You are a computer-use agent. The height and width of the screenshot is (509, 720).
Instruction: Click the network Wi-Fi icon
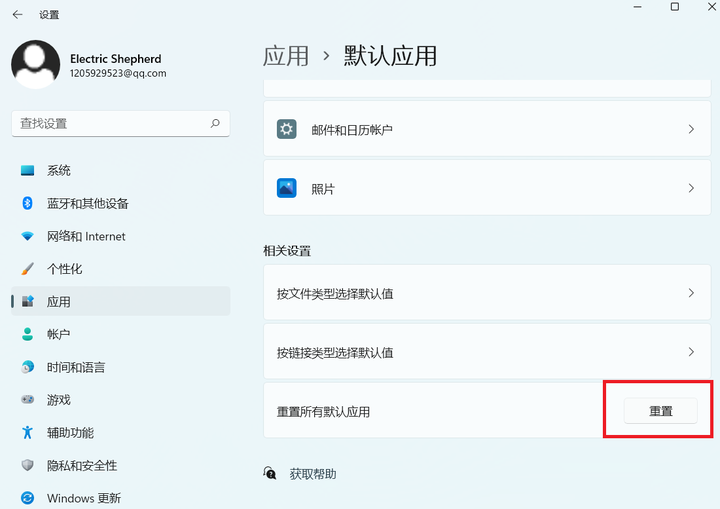[28, 236]
